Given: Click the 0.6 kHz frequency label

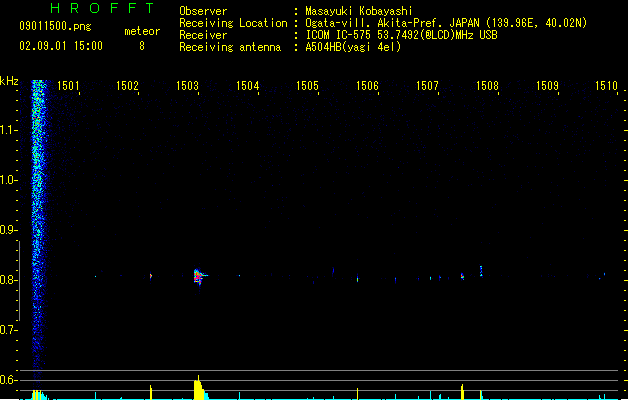Looking at the screenshot, I should (x=8, y=380).
